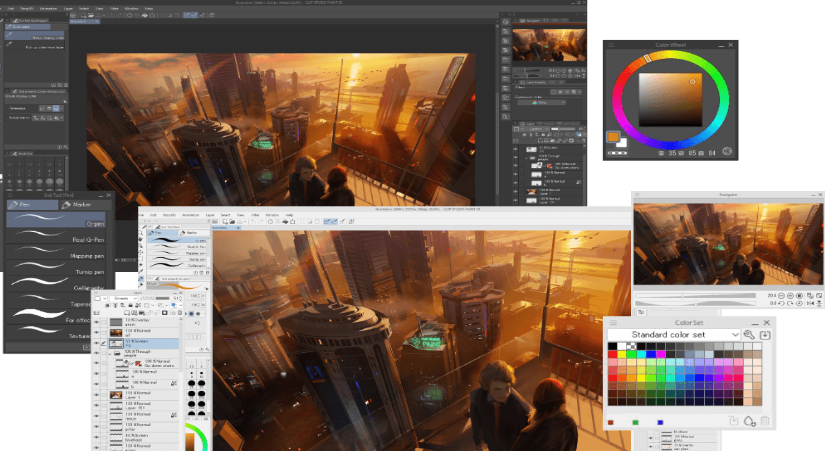The image size is (825, 451).
Task: Open the light Navigator panel menu icon
Action: click(637, 195)
